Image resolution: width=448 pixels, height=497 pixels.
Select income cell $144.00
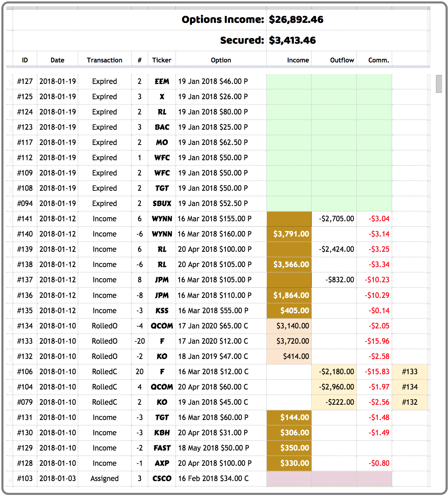(289, 418)
